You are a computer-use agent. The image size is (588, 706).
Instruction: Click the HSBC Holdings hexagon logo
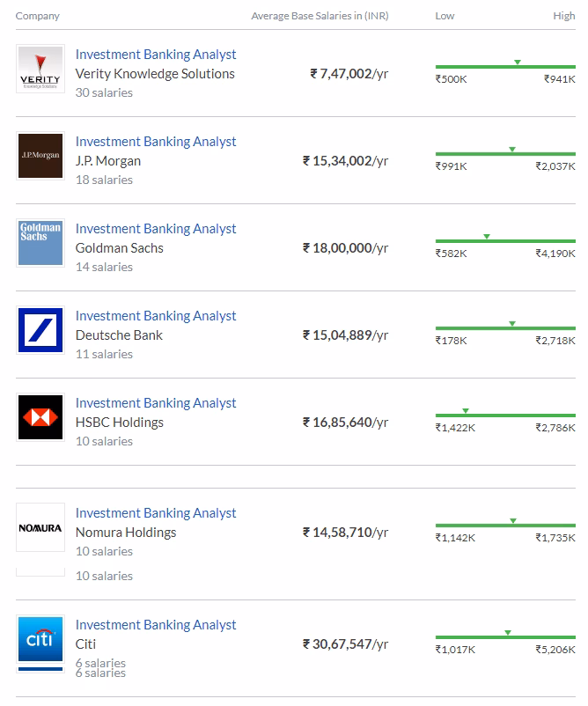coord(41,416)
